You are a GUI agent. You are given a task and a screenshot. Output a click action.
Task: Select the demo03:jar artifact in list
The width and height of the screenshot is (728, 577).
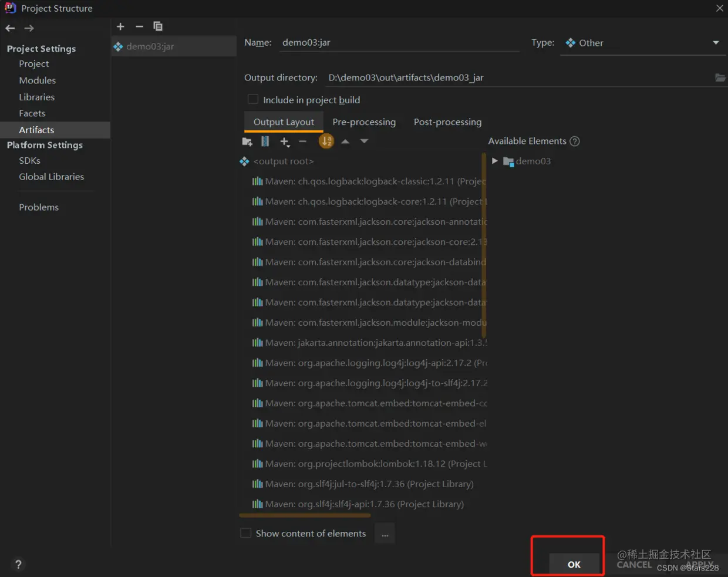pyautogui.click(x=174, y=46)
